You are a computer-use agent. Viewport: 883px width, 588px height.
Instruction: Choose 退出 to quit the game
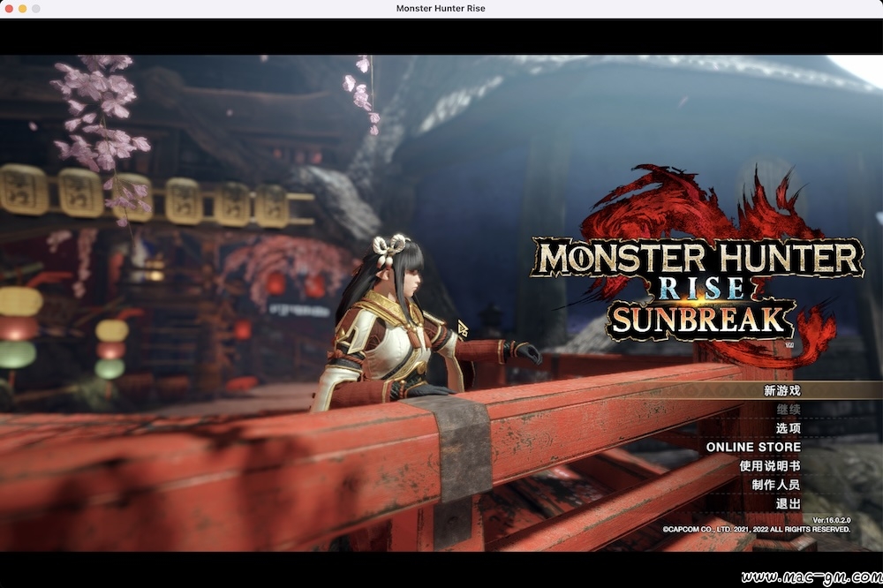(788, 503)
